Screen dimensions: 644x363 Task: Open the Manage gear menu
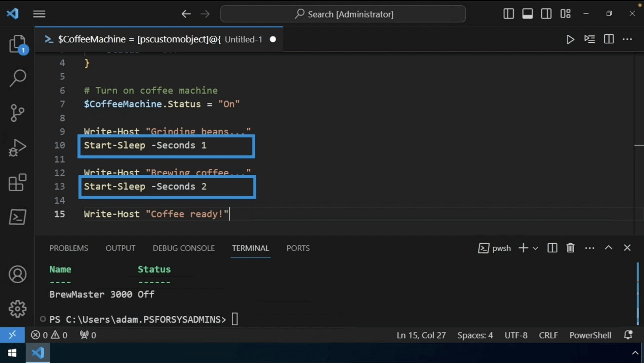(17, 309)
